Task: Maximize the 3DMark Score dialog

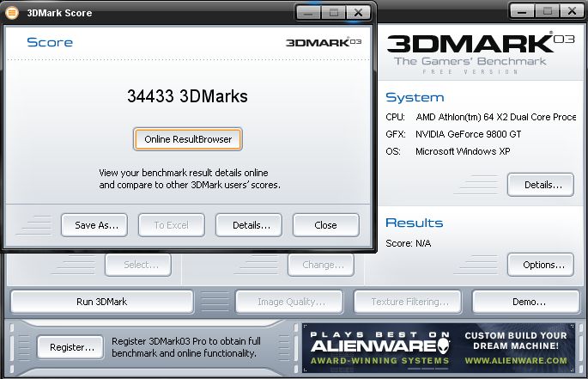Action: 333,12
